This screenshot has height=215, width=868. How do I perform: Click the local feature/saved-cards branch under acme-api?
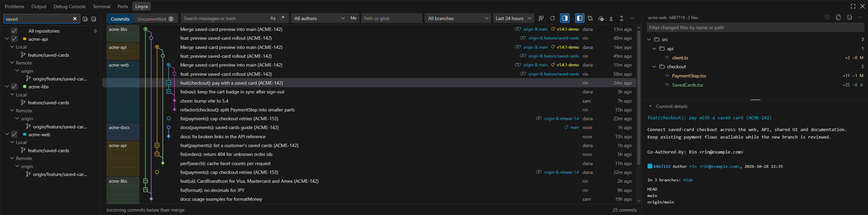[48, 55]
